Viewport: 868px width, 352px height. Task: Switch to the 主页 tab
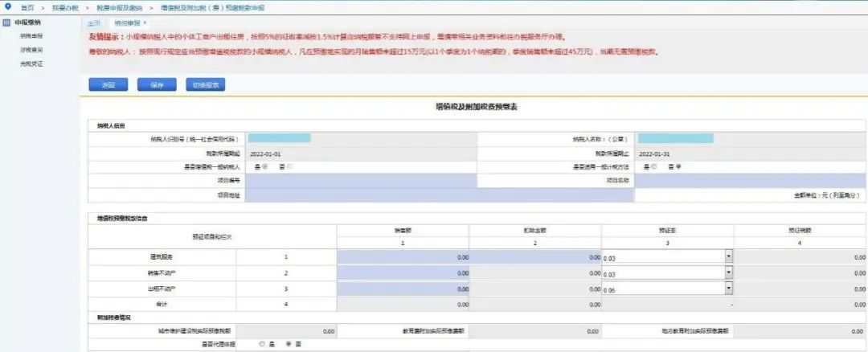coord(95,23)
